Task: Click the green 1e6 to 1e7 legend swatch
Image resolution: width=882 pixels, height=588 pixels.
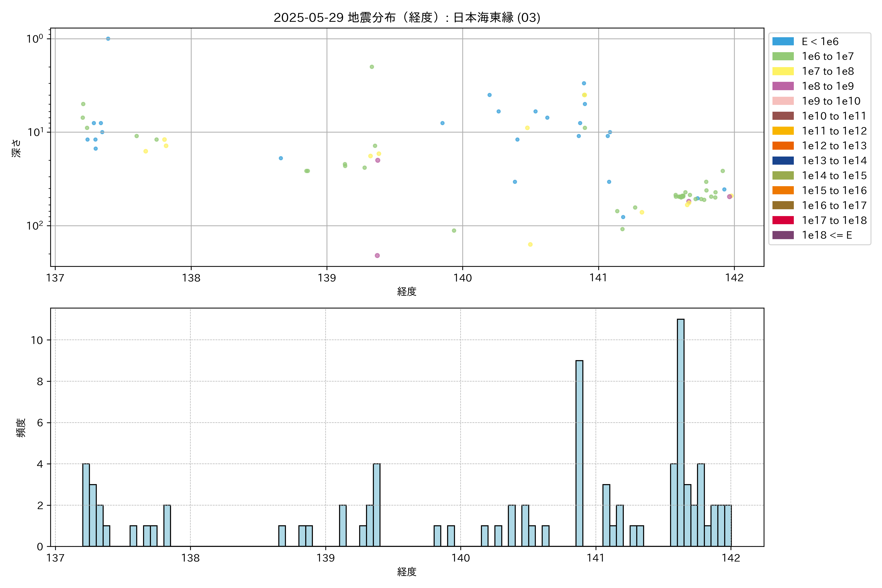Action: (x=783, y=56)
